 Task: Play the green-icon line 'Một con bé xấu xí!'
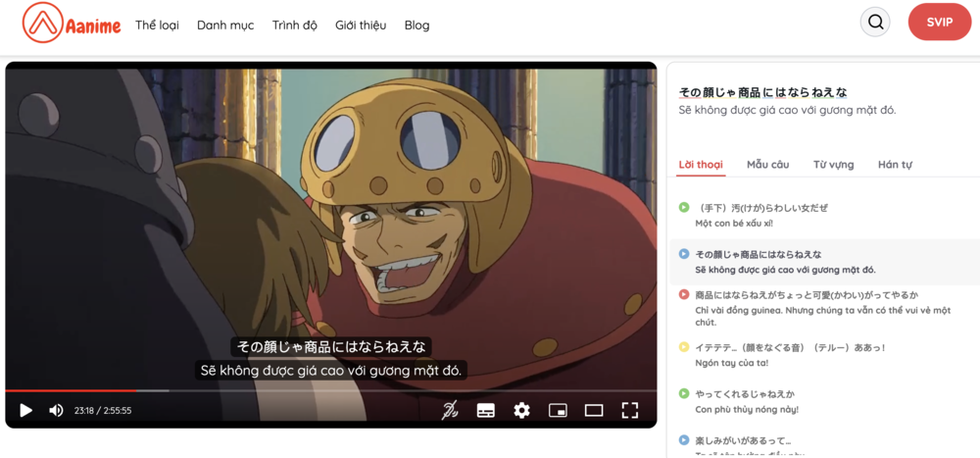pos(684,208)
